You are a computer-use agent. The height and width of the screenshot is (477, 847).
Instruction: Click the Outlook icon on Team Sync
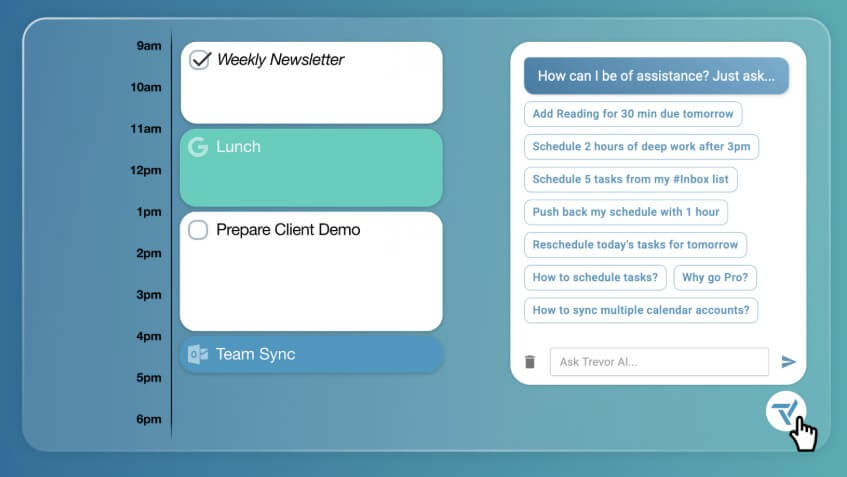(x=198, y=354)
